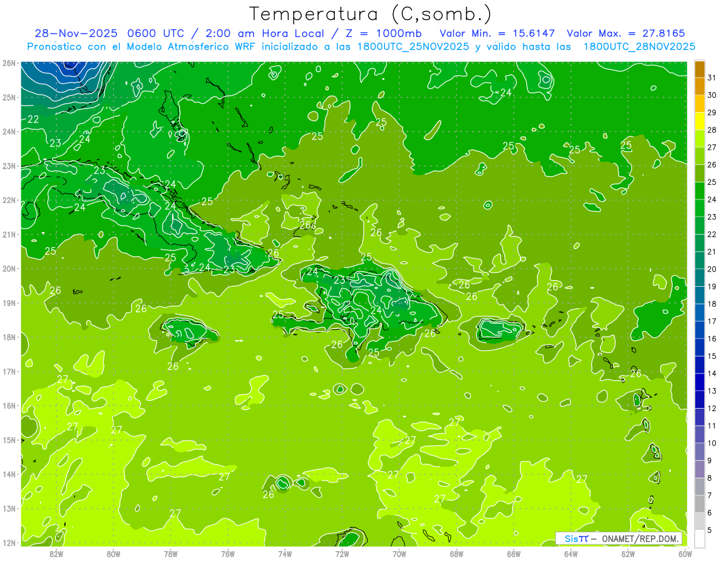The image size is (728, 562).
Task: Click the '24N' latitude axis label
Action: pos(9,132)
